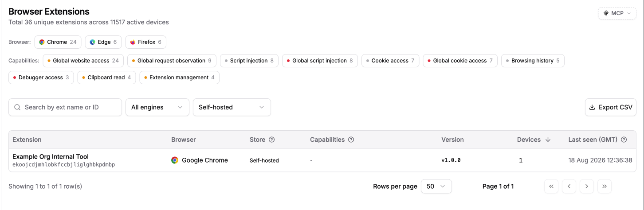Sort by Devices arrow icon
Viewport: 644px width, 210px height.
tap(548, 140)
